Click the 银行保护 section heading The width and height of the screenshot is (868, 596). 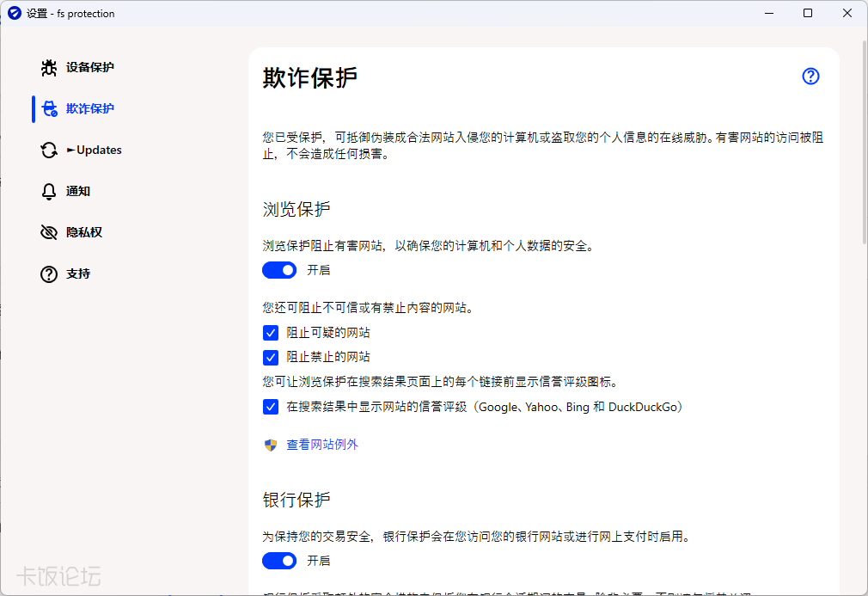coord(296,501)
